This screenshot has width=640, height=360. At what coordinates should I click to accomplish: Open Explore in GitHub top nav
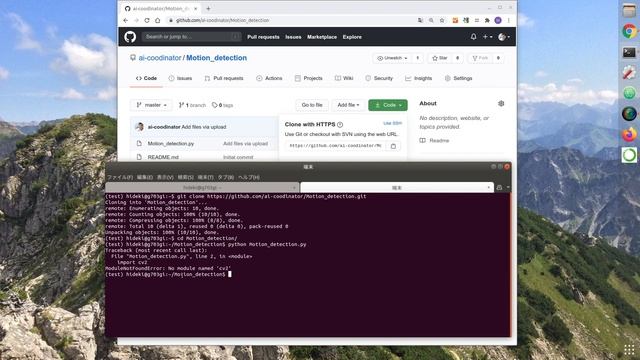point(352,37)
